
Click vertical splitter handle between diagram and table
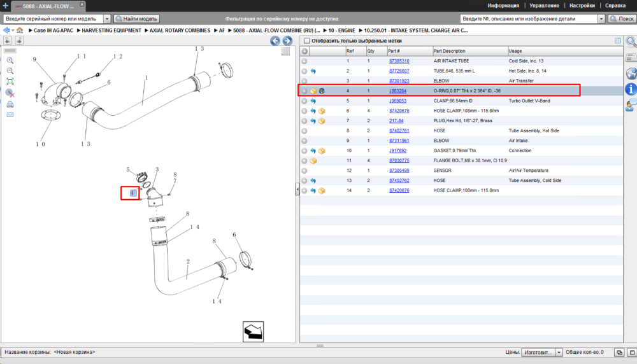coord(297,189)
